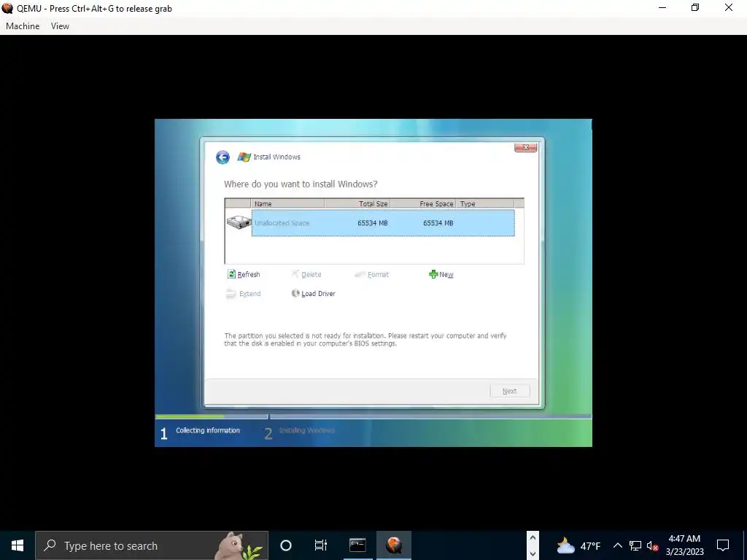Switch to the Command Prompt taskbar app

357,545
